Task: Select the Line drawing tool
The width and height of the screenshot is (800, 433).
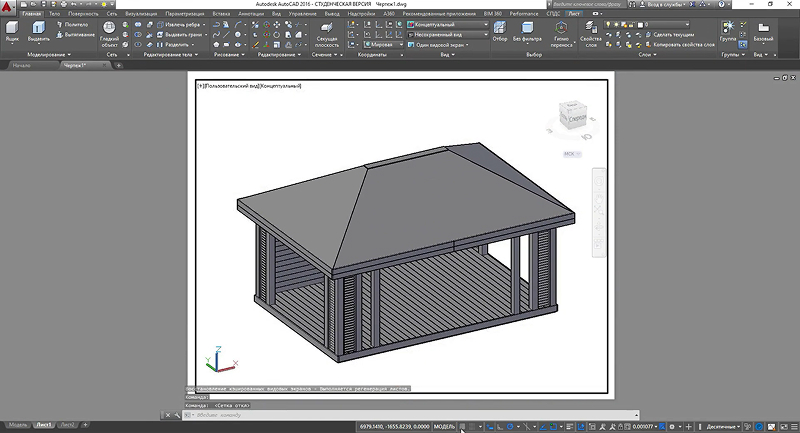Action: point(227,35)
